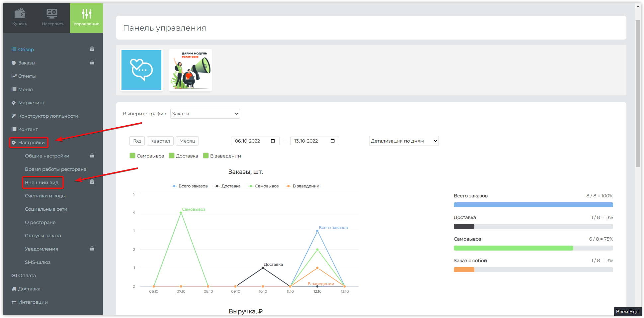Open the Доставка sidebar section
The height and width of the screenshot is (318, 644).
coord(29,289)
